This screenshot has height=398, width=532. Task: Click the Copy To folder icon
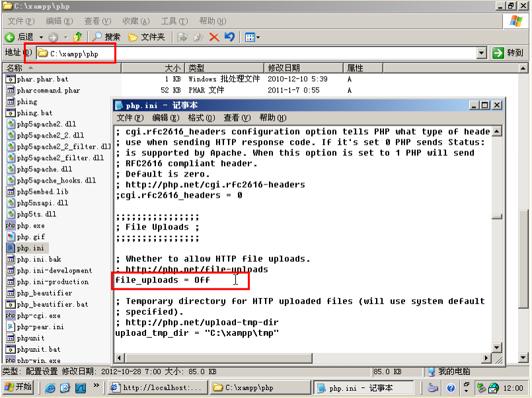click(x=198, y=37)
